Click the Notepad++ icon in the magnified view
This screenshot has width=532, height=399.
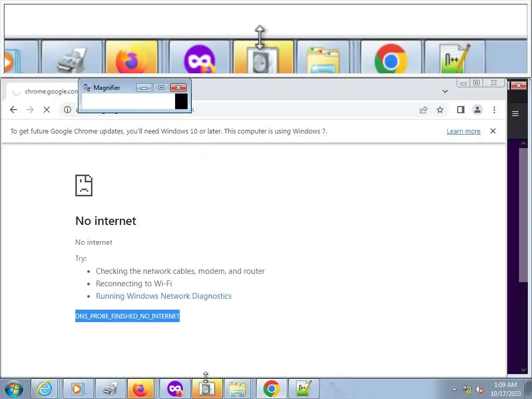click(455, 57)
